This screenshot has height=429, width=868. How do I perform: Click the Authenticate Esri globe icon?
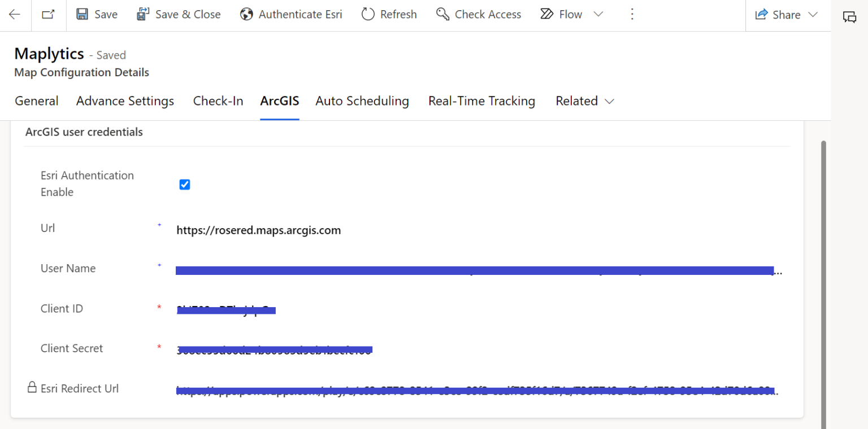(x=246, y=14)
